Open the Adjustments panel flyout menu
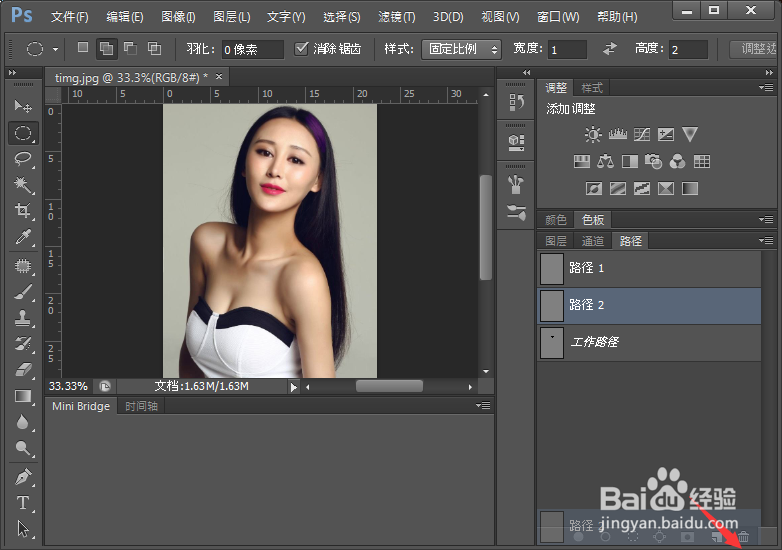This screenshot has height=550, width=782. click(x=766, y=87)
